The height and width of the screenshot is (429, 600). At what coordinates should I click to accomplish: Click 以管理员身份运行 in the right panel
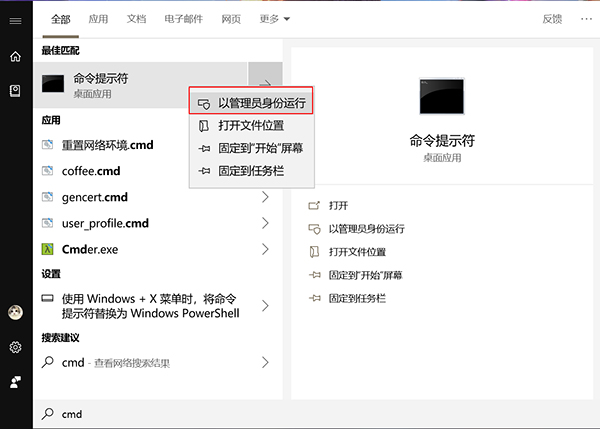(367, 229)
